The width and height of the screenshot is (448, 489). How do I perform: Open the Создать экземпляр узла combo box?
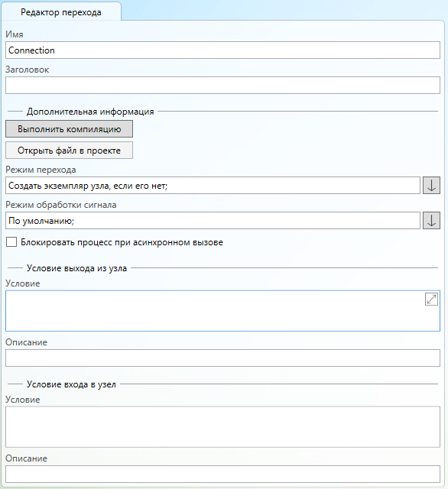213,185
